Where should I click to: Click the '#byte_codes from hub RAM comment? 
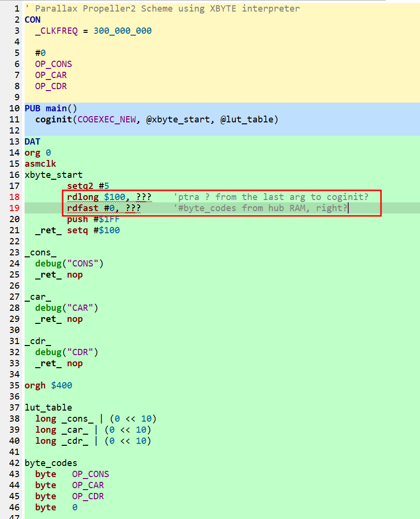point(260,208)
